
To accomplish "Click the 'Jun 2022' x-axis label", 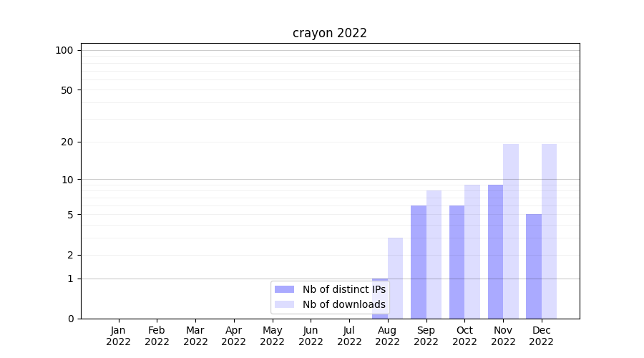I will (x=311, y=336).
